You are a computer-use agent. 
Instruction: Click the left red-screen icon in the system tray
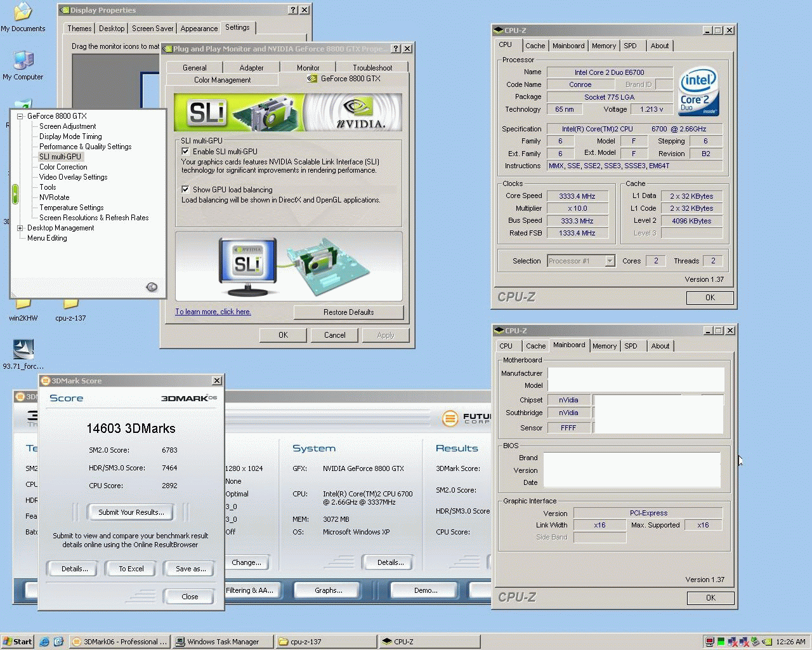point(710,642)
